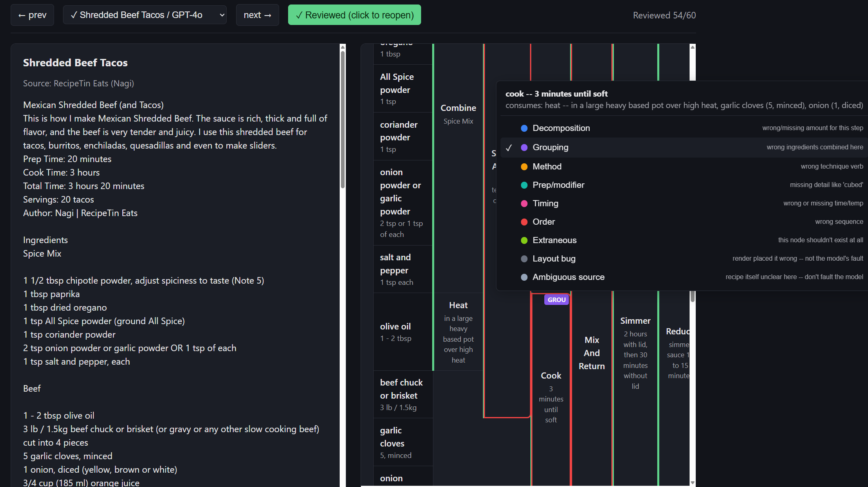This screenshot has height=487, width=868.
Task: Toggle the checked Grouping category
Action: click(683, 147)
